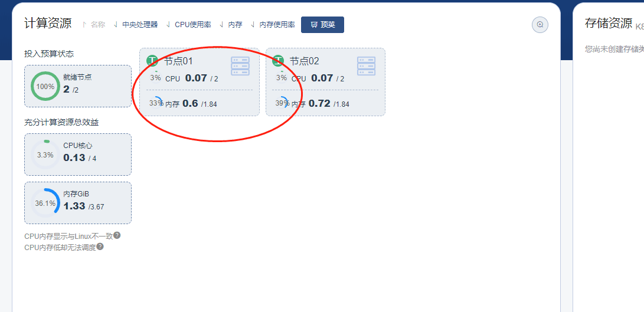644x312 pixels.
Task: Click the server rack icon on 节点01
Action: click(x=240, y=66)
